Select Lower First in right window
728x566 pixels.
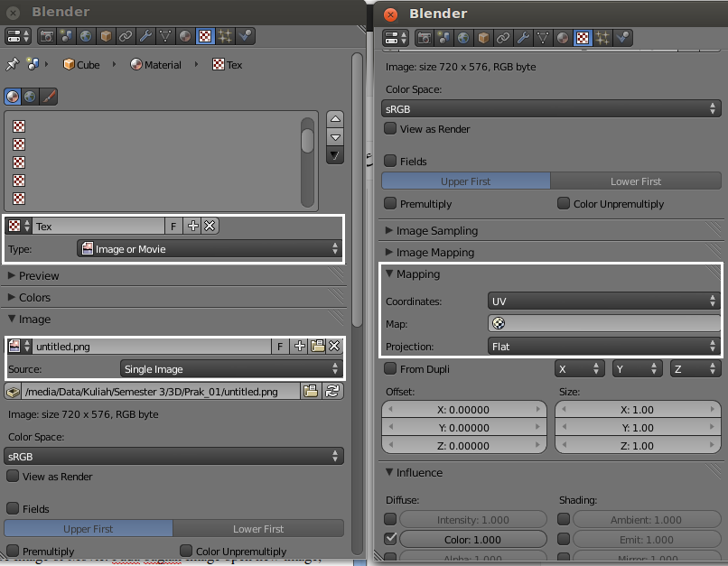(x=636, y=181)
